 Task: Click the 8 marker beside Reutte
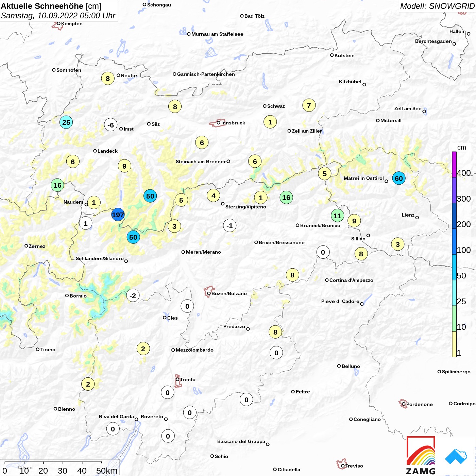coord(108,79)
